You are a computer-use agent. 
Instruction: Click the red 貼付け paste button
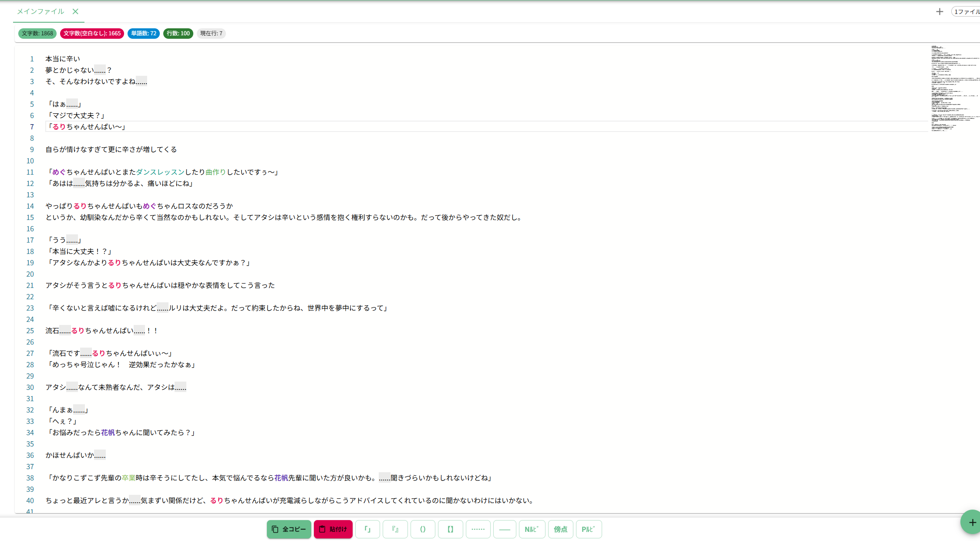coord(333,529)
